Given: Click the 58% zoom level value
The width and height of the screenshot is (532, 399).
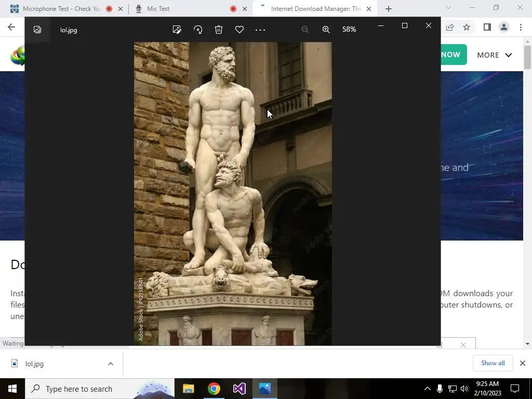Looking at the screenshot, I should click(349, 29).
